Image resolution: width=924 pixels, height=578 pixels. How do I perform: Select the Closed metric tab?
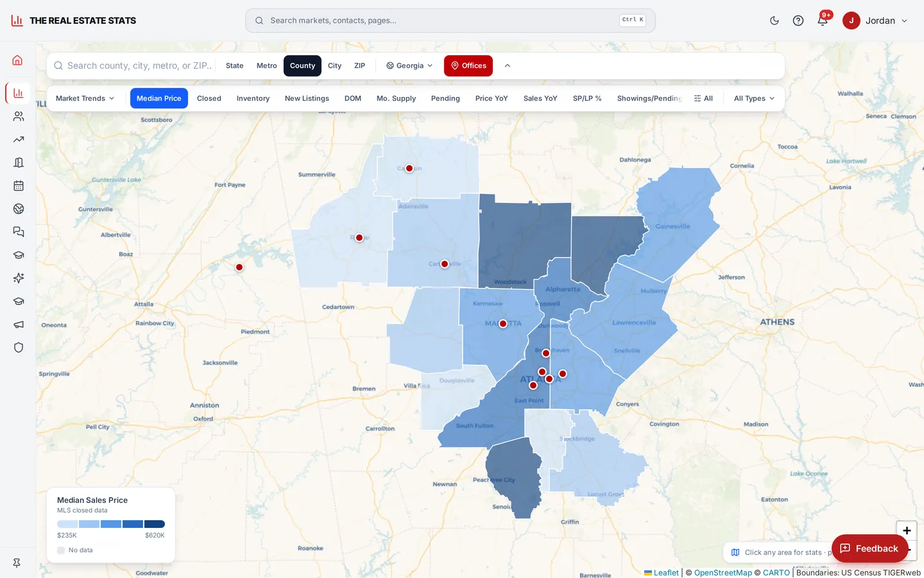[209, 98]
